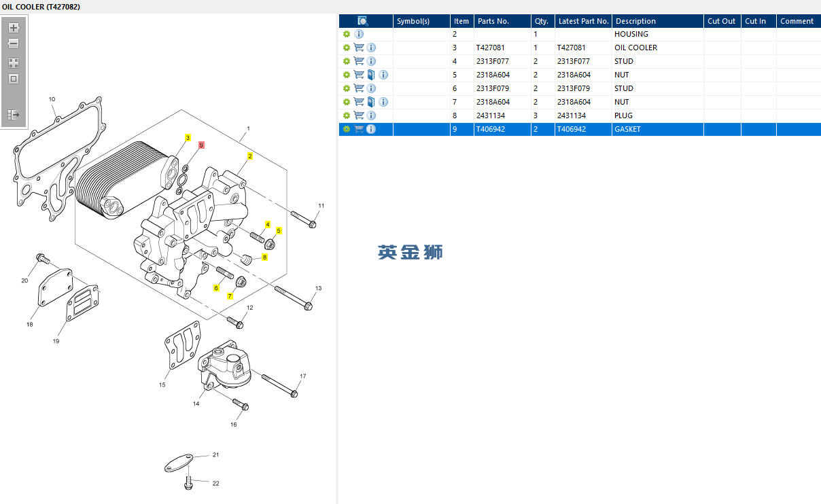The width and height of the screenshot is (821, 504).
Task: Sort by the Qty. column header
Action: pyautogui.click(x=543, y=21)
